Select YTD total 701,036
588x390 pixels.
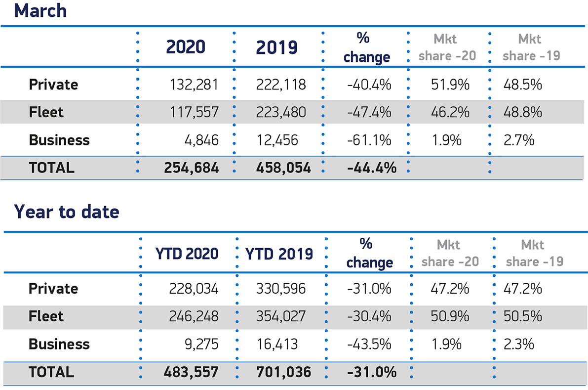tap(283, 372)
